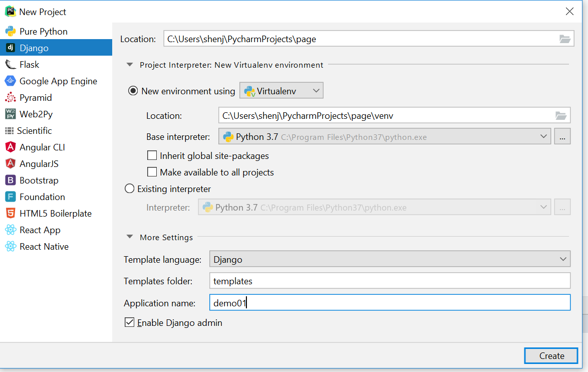Screen dimensions: 588x372
Task: Click the React Native atom icon
Action: [10, 247]
